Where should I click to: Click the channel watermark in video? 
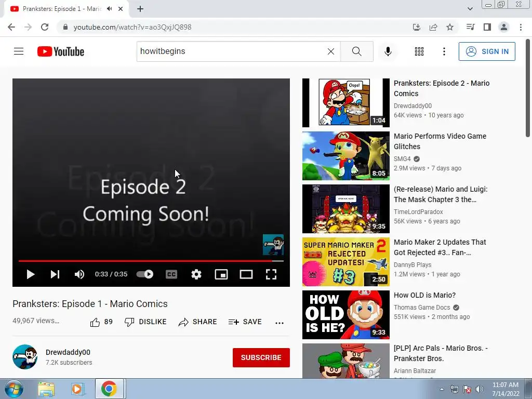click(273, 245)
